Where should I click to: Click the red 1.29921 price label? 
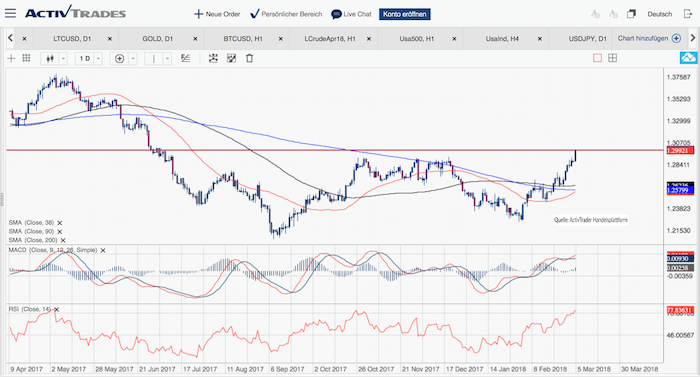pos(680,151)
